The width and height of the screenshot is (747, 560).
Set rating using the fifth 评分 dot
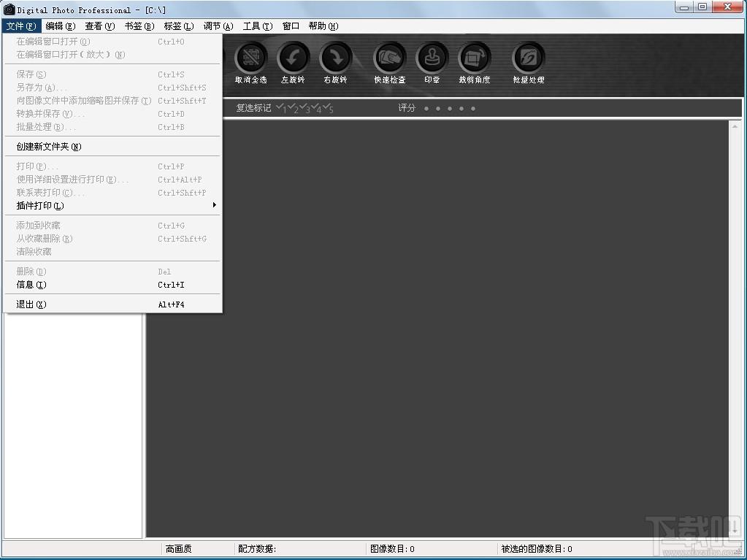click(x=473, y=109)
